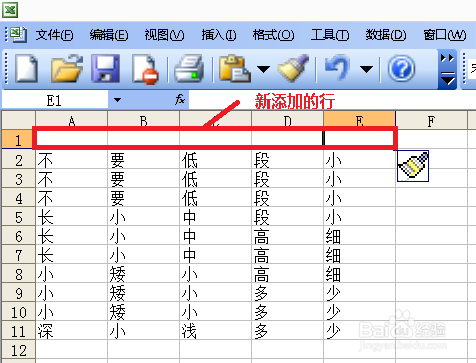Expand toolbar options double-arrow button
The image size is (476, 363).
(447, 69)
